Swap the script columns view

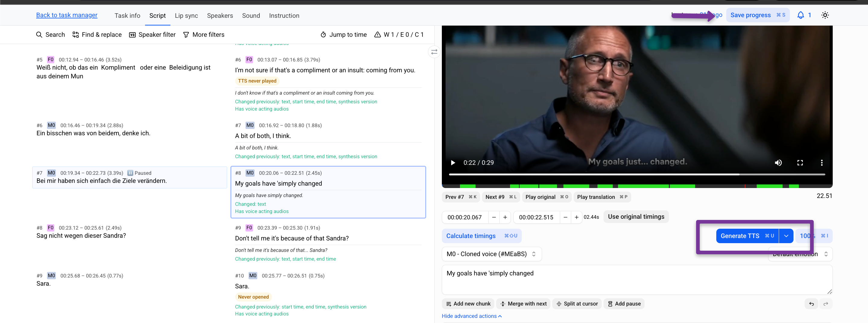pyautogui.click(x=434, y=52)
